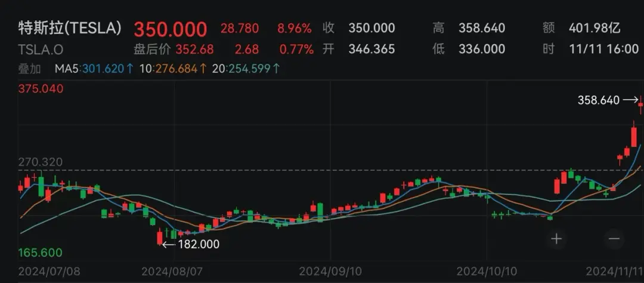Click the 2024/11/11 date label
The height and width of the screenshot is (283, 644).
[x=614, y=271]
